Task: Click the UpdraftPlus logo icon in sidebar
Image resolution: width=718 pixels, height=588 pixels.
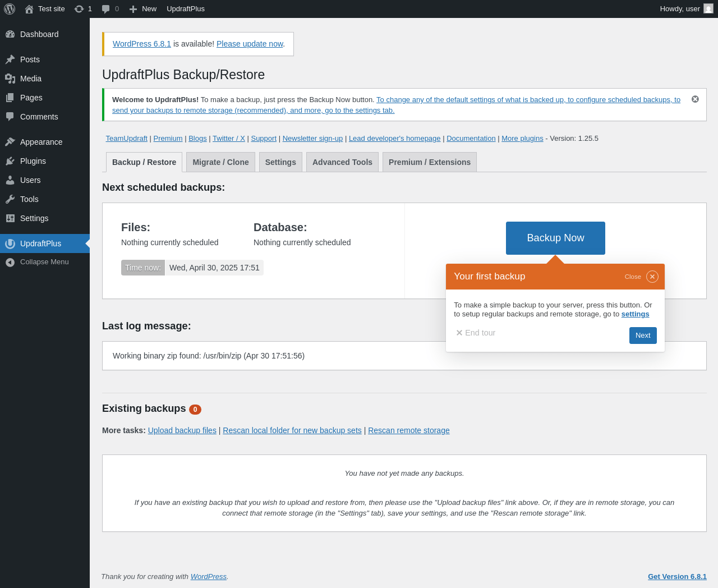Action: pos(10,244)
